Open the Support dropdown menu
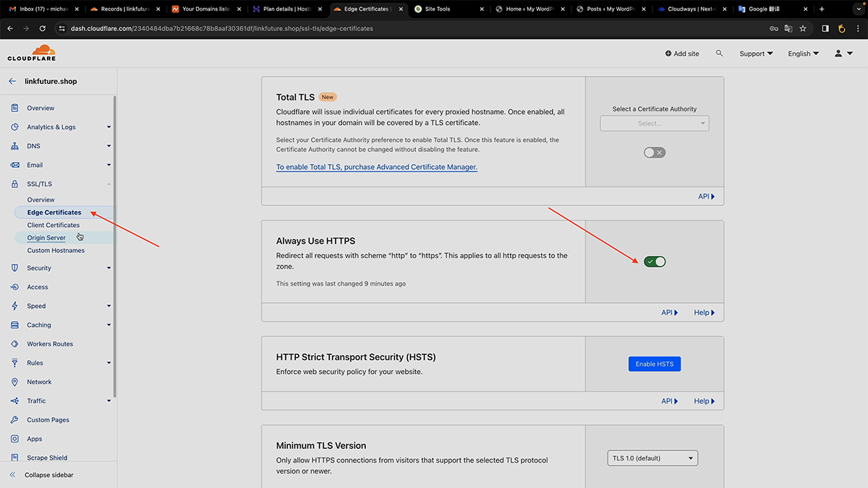Image resolution: width=868 pixels, height=488 pixels. (x=756, y=53)
